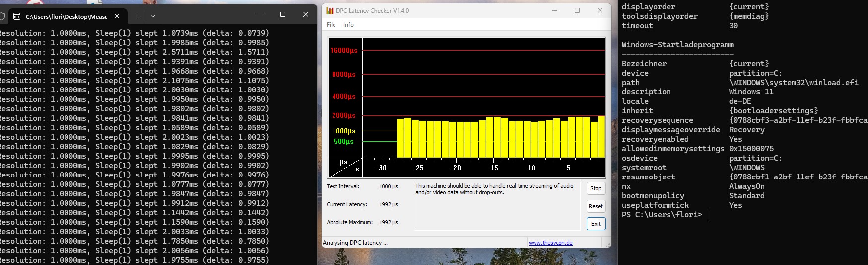Image resolution: width=868 pixels, height=265 pixels.
Task: Click the DPC Latency Checker app icon
Action: (x=330, y=11)
